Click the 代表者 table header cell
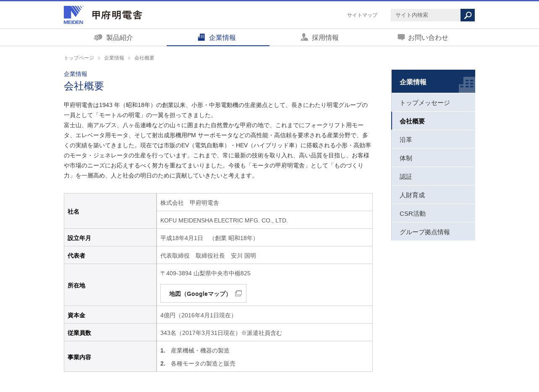This screenshot has height=392, width=539. (110, 255)
